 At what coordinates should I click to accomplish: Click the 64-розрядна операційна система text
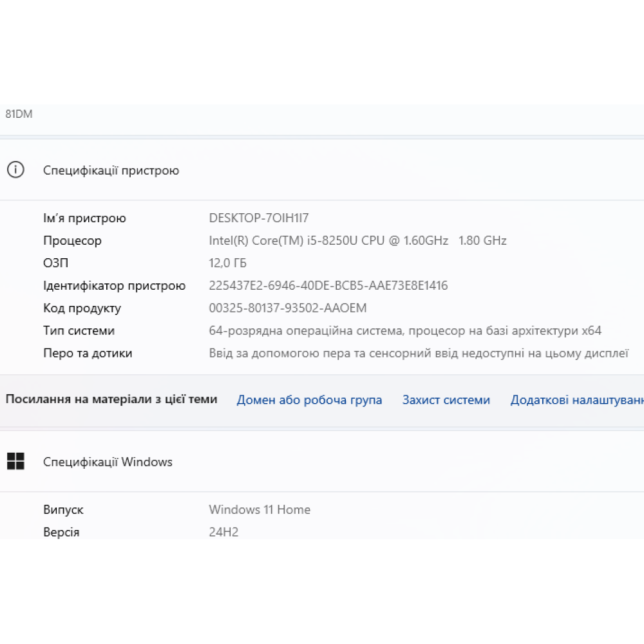click(404, 331)
